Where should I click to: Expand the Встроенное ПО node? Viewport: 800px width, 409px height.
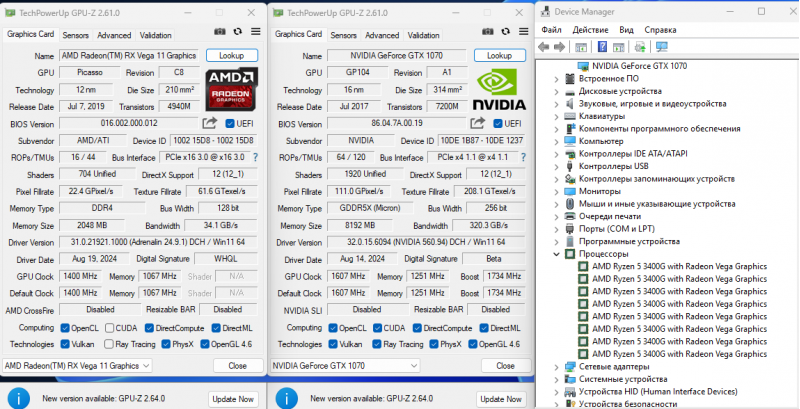(557, 79)
